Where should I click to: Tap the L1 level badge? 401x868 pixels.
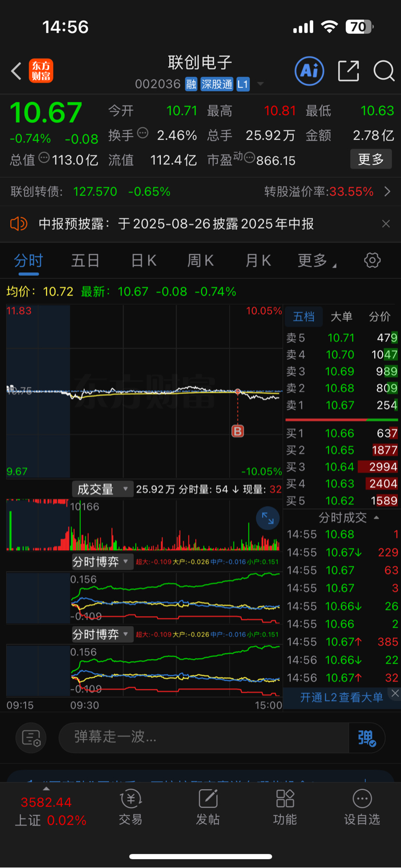tap(243, 84)
